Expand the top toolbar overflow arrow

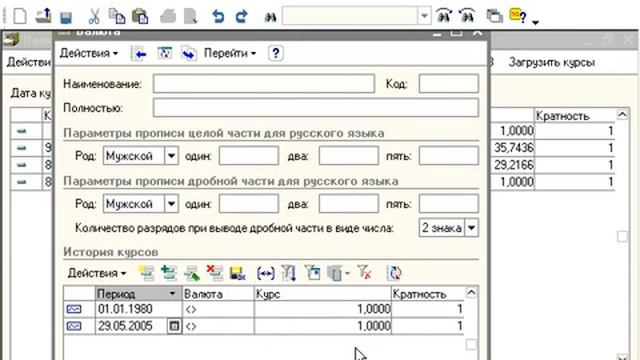coord(536,22)
